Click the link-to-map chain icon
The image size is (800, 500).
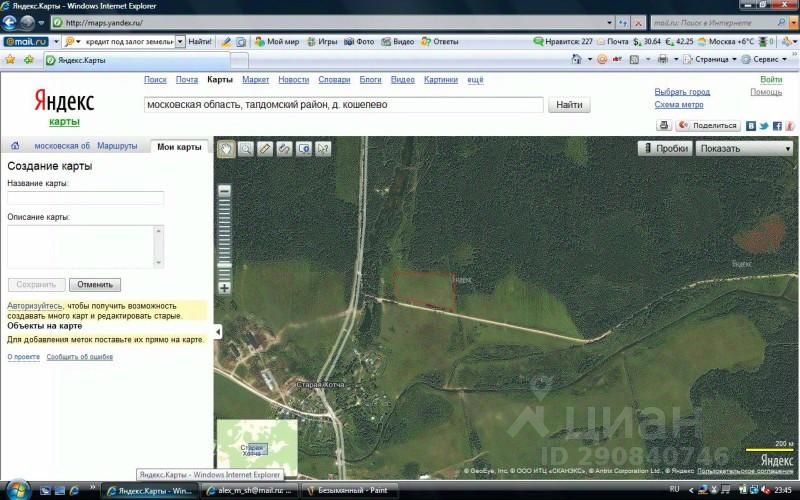(x=284, y=148)
